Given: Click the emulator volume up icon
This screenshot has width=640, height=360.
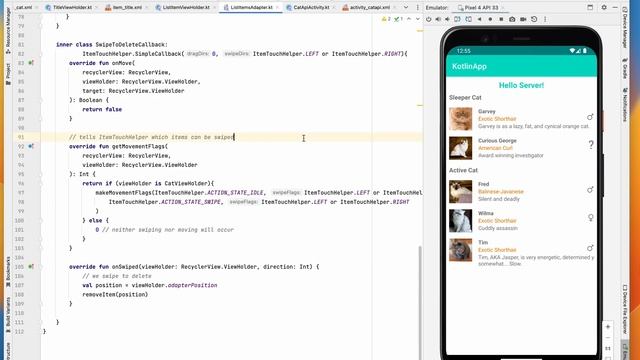Looking at the screenshot, I should (438, 19).
